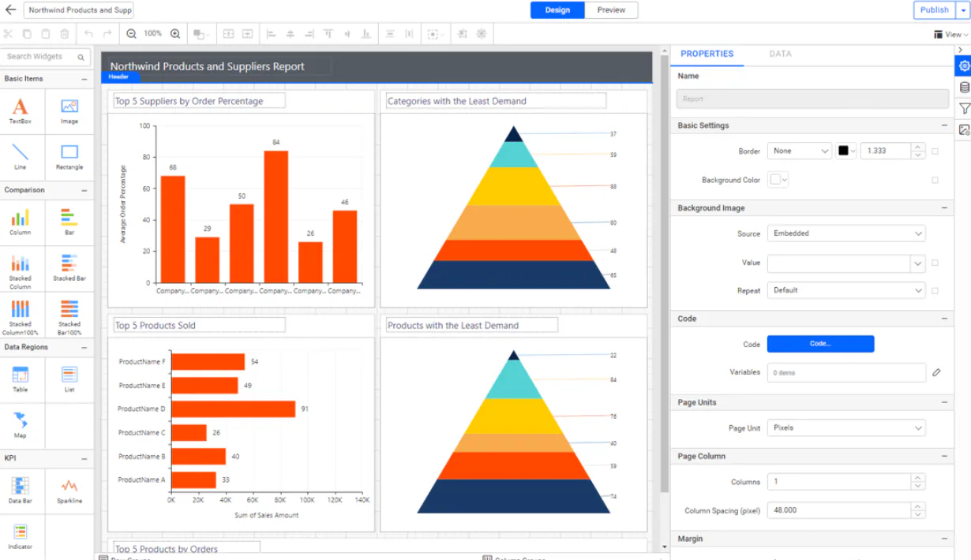Switch to Preview mode
The width and height of the screenshot is (971, 560).
tap(611, 10)
